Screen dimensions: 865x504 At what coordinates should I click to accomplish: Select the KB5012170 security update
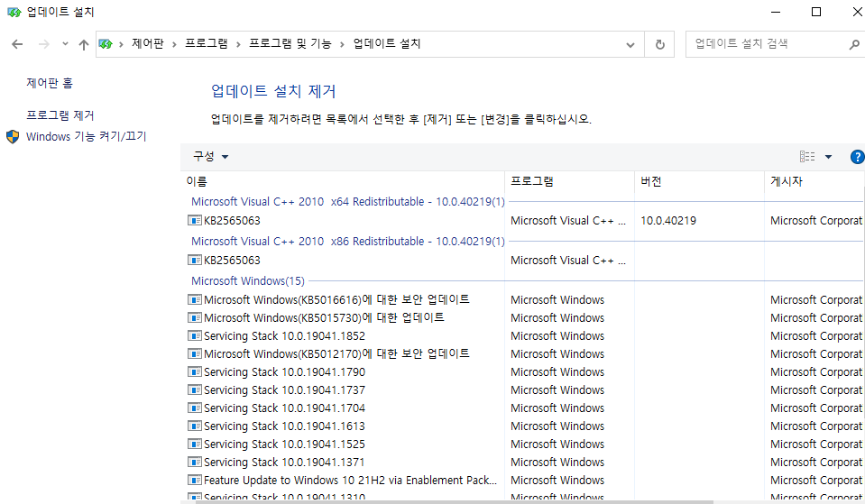coord(336,353)
